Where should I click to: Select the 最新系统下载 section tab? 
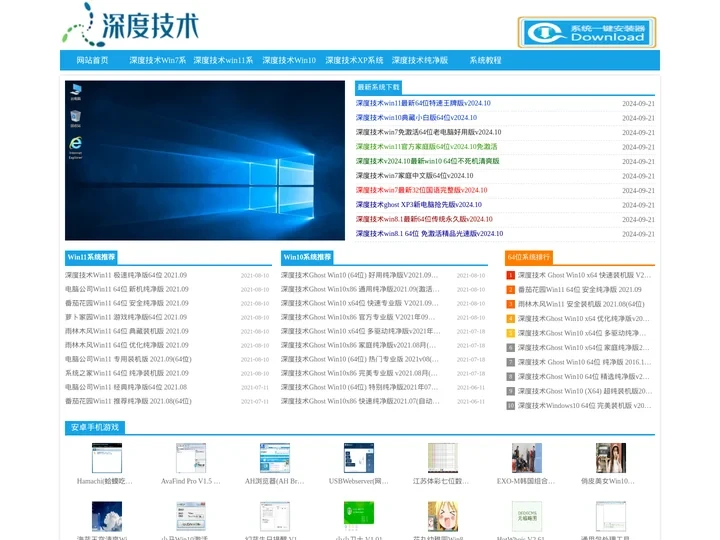pyautogui.click(x=378, y=87)
